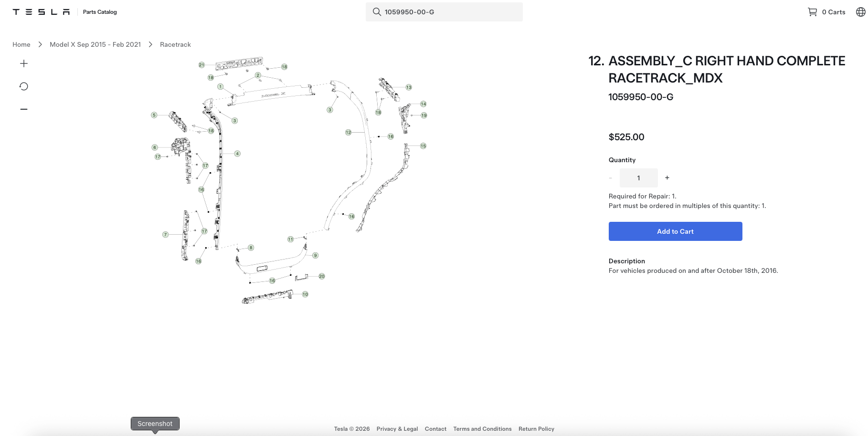Viewport: 868px width, 436px height.
Task: Click the search magnifier icon
Action: pyautogui.click(x=377, y=12)
